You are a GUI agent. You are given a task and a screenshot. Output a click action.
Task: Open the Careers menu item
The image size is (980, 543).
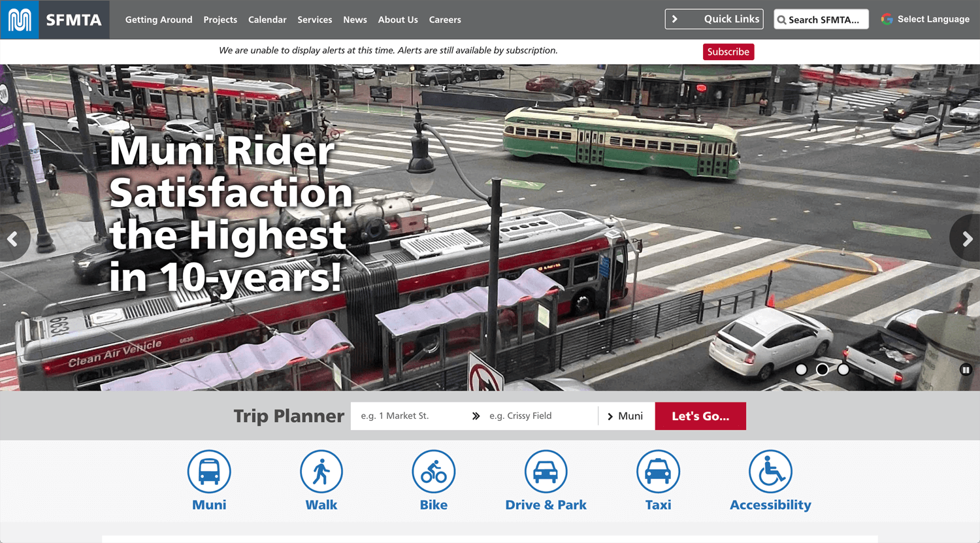[x=445, y=20]
